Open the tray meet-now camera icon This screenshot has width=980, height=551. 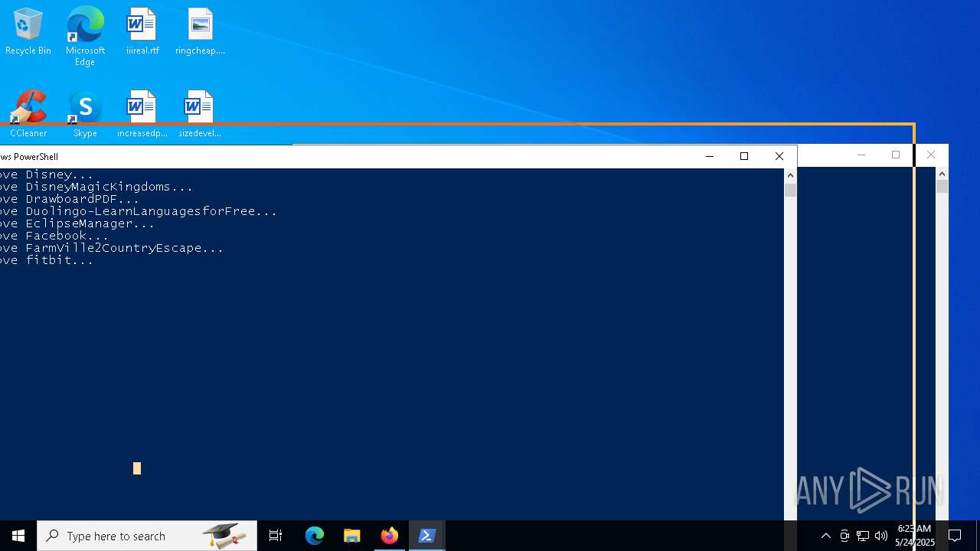[x=844, y=536]
